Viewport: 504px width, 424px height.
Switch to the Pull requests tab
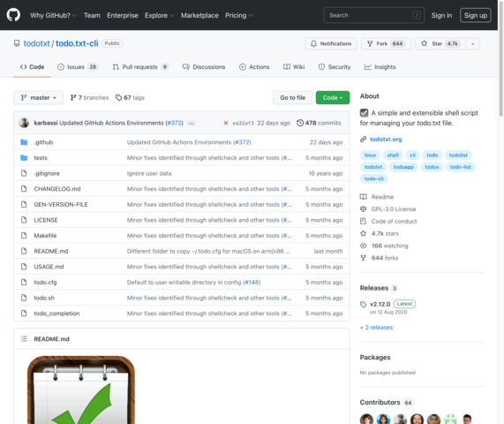coord(140,67)
